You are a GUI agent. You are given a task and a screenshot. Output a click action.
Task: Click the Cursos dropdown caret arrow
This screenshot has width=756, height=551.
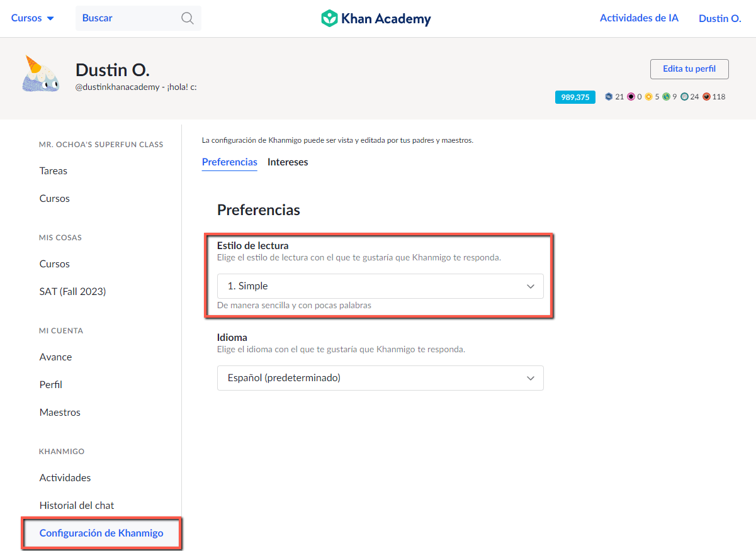pyautogui.click(x=50, y=18)
